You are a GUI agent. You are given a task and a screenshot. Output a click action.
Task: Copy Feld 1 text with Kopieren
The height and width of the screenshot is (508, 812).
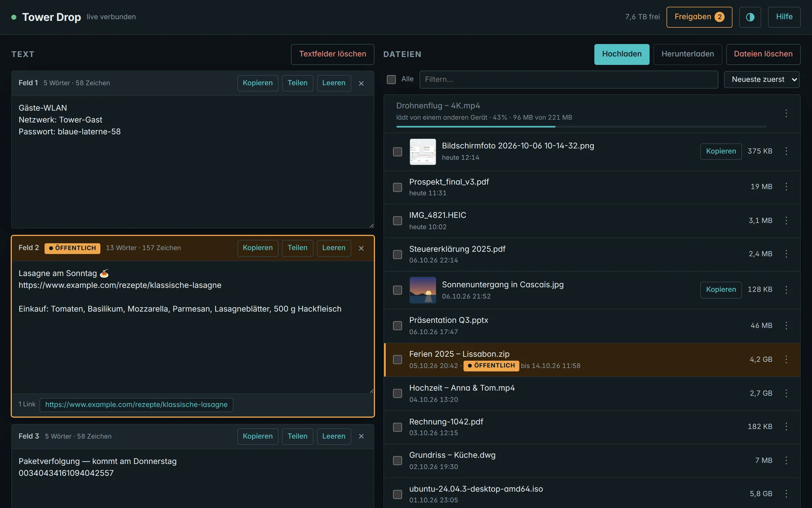258,83
